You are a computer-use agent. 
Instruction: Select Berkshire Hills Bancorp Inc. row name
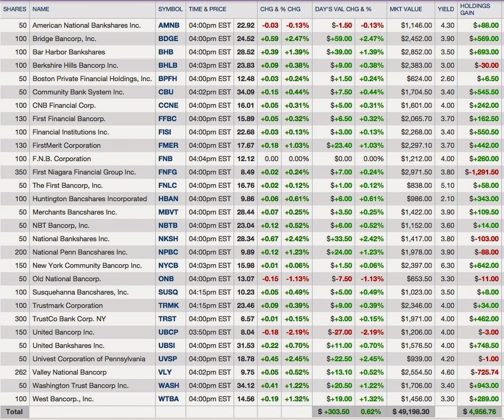[x=75, y=65]
